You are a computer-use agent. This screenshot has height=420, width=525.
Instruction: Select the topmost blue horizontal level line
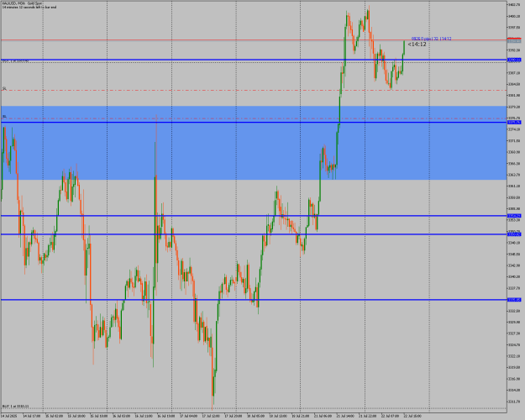tap(254, 60)
